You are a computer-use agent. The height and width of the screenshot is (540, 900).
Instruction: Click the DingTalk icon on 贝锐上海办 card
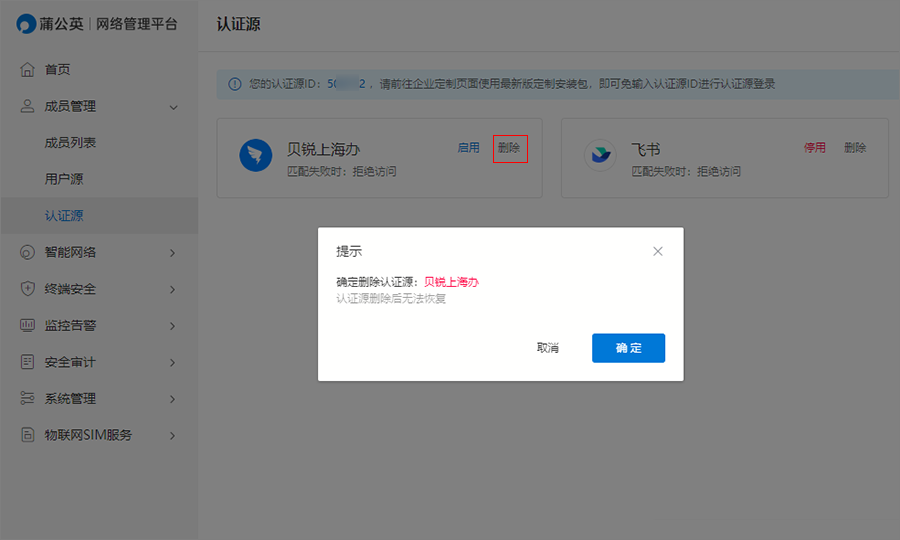255,155
